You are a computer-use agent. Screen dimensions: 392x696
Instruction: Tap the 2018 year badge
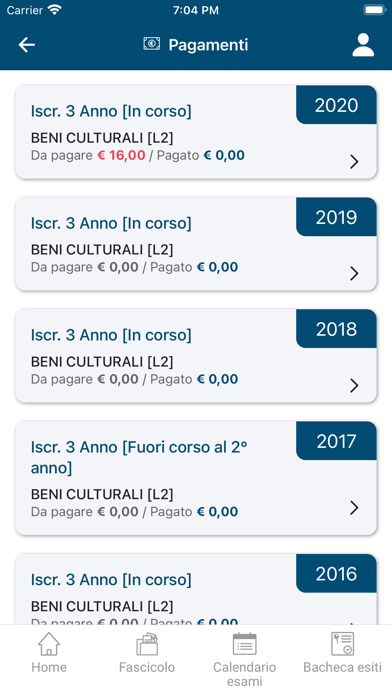(x=336, y=328)
